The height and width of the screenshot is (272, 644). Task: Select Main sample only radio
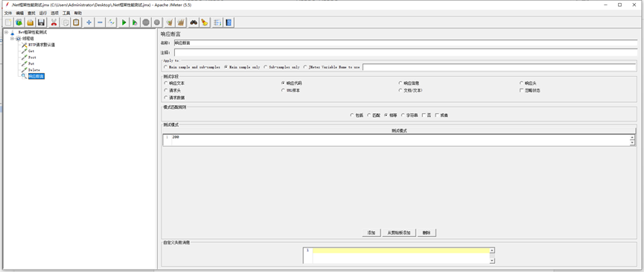226,67
